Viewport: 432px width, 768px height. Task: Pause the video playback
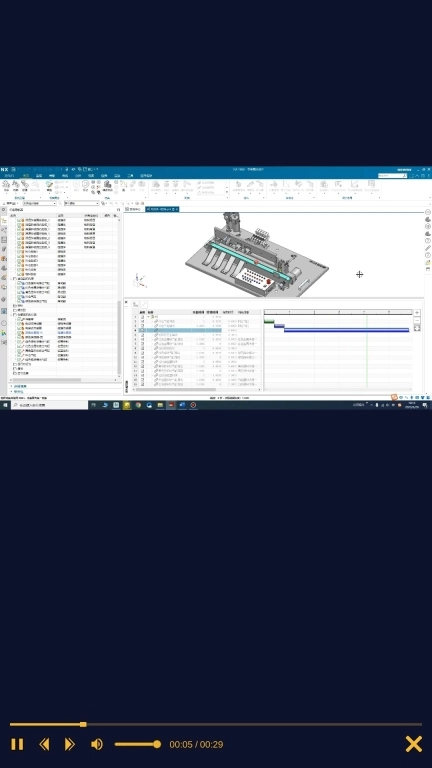tap(17, 744)
